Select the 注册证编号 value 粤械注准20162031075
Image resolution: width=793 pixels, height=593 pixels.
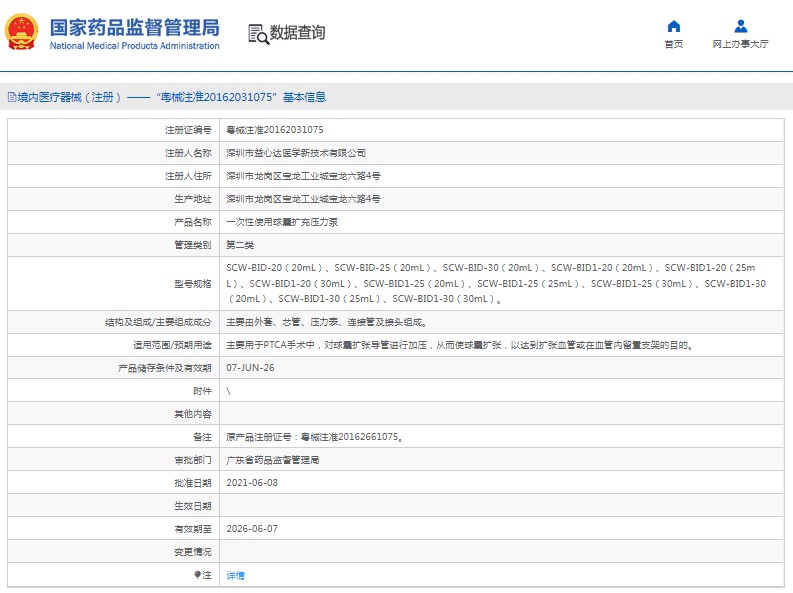coord(275,130)
